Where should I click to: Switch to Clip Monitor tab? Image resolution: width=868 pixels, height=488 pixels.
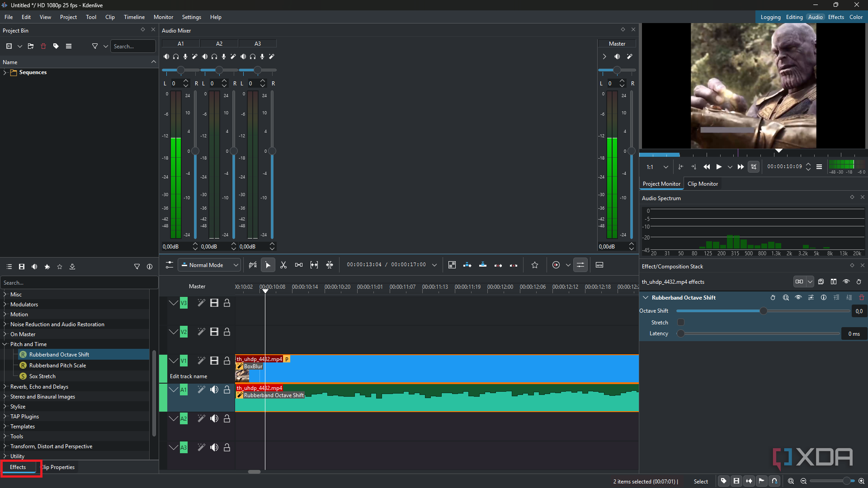coord(703,184)
